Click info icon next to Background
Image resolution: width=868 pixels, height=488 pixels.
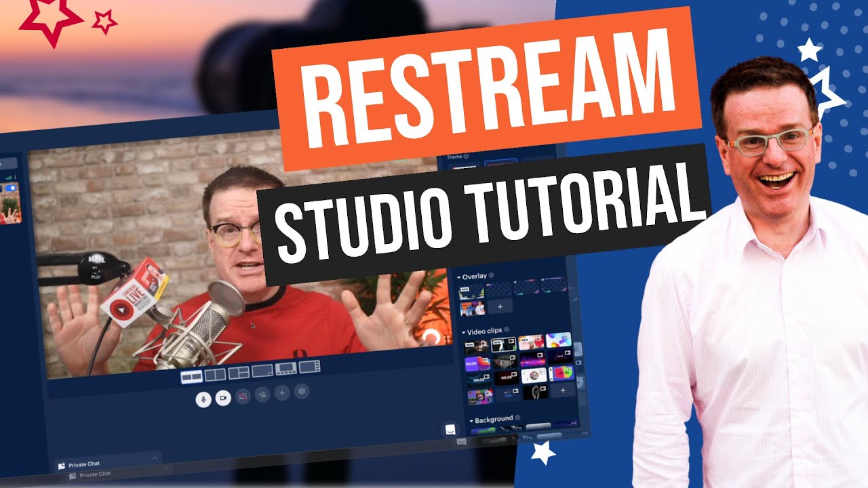click(517, 418)
